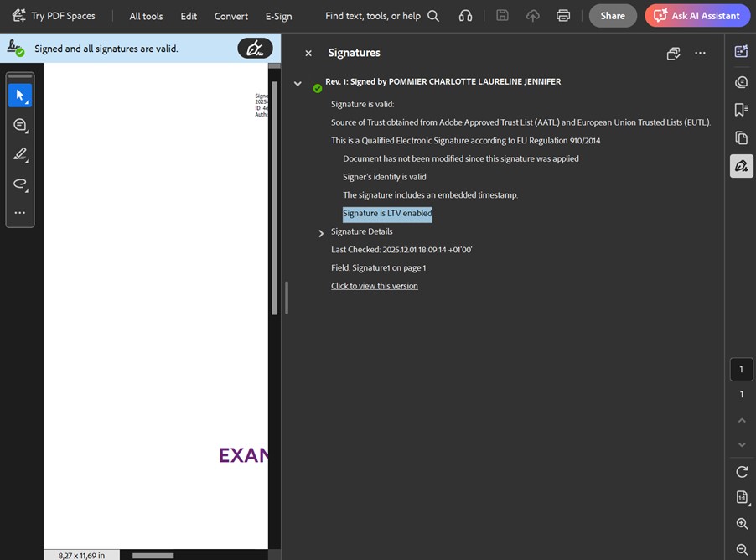The height and width of the screenshot is (560, 756).
Task: Collapse Rev. 1 signature entry
Action: pos(298,84)
